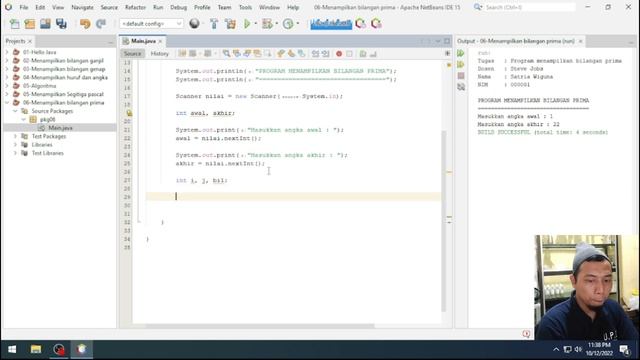
Task: Click the New File toolbar icon
Action: coord(15,24)
